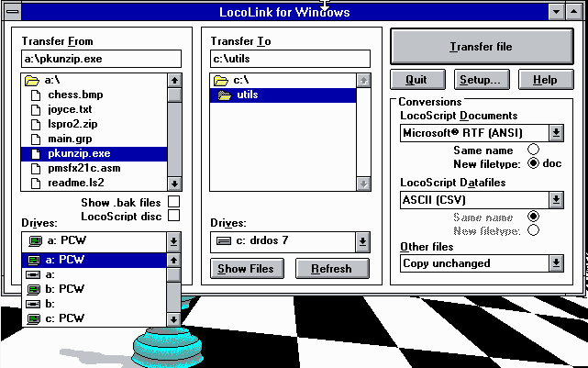Expand the LocoScript Documents format dropdown
This screenshot has height=368, width=588.
click(555, 132)
